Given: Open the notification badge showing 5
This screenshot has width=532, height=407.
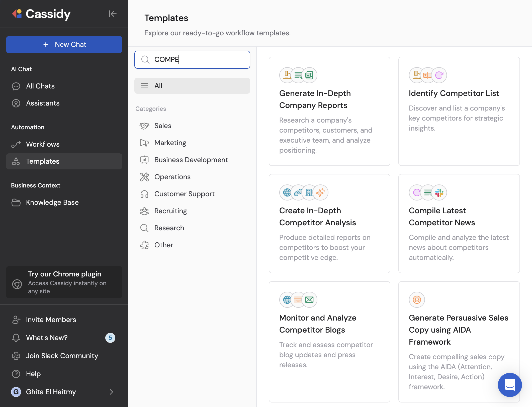Looking at the screenshot, I should (110, 338).
